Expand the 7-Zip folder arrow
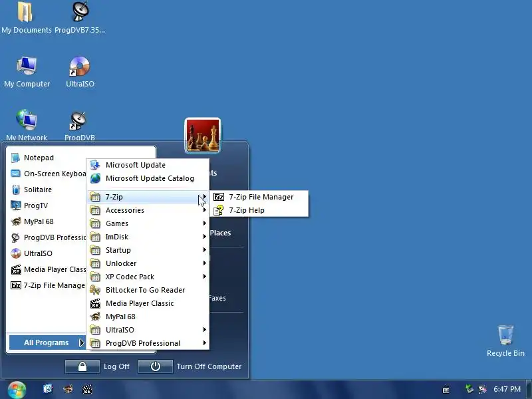Viewport: 532px width, 399px height. [x=204, y=197]
